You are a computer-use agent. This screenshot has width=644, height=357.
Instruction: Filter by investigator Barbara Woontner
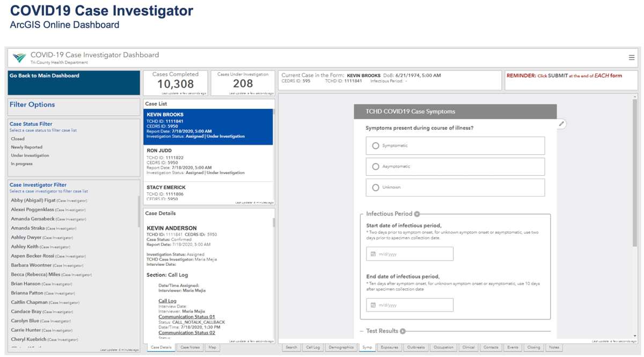[46, 265]
